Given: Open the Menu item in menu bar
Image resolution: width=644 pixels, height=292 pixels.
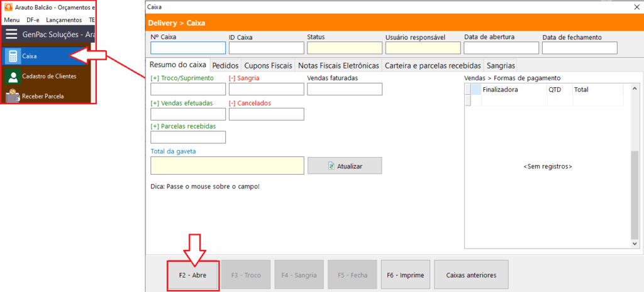Looking at the screenshot, I should coord(11,20).
